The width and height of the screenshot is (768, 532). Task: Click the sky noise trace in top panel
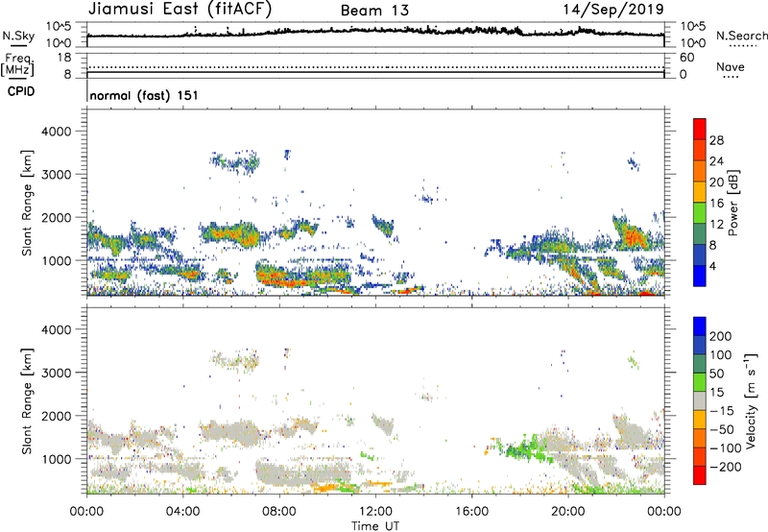(x=375, y=31)
